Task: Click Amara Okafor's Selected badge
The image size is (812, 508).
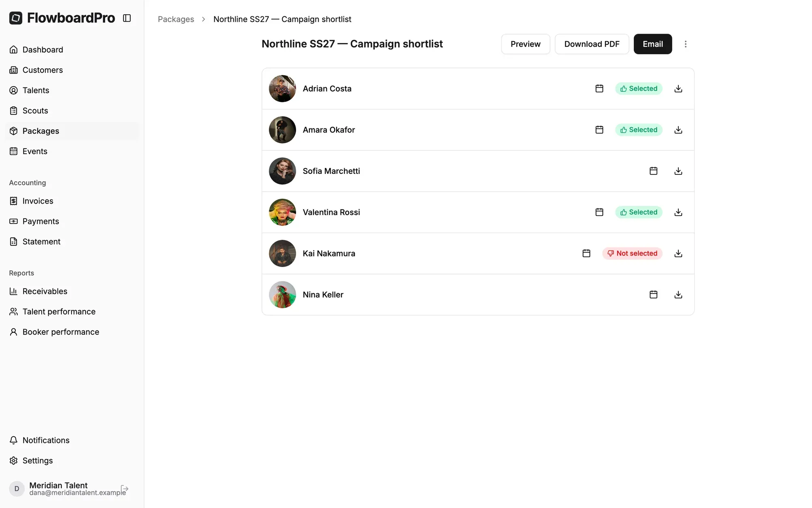Action: click(639, 130)
